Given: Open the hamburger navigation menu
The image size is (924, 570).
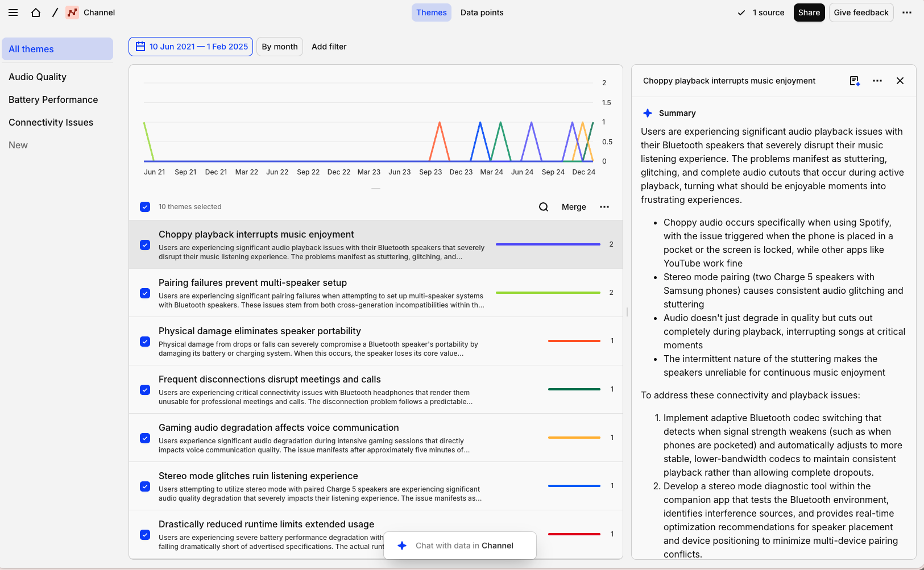Looking at the screenshot, I should point(13,13).
